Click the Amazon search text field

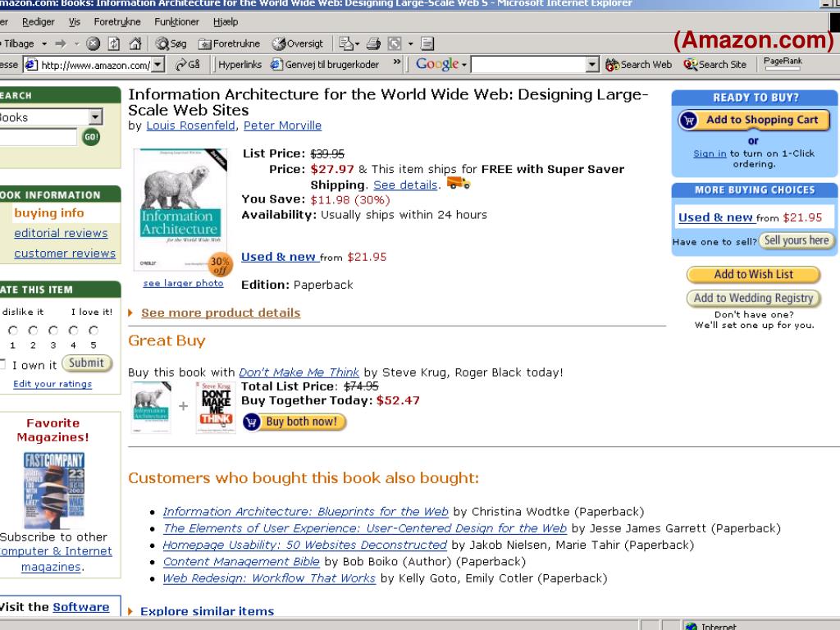coord(38,137)
